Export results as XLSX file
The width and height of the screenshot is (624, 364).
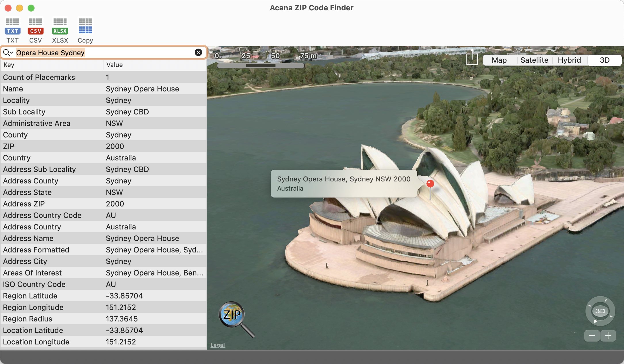(60, 30)
